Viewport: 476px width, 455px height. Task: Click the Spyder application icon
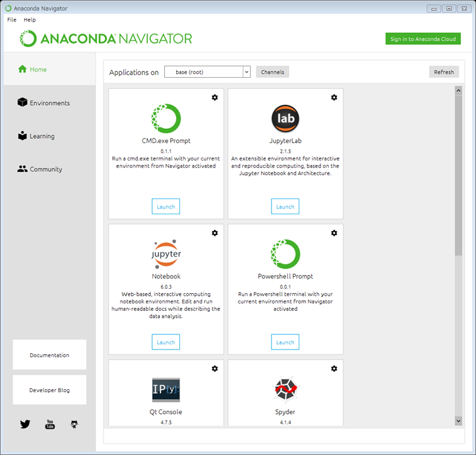click(x=285, y=389)
